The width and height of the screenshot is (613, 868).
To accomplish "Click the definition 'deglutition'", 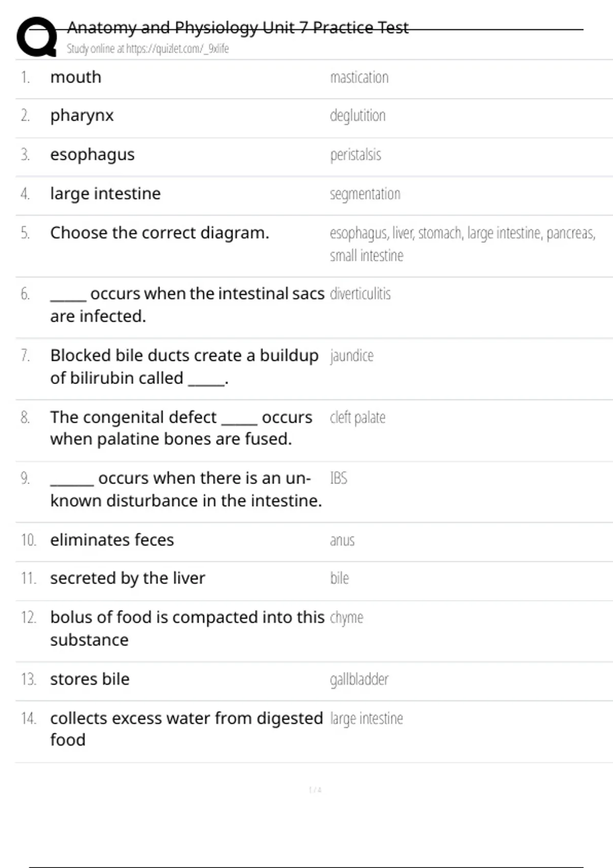I will tap(358, 115).
